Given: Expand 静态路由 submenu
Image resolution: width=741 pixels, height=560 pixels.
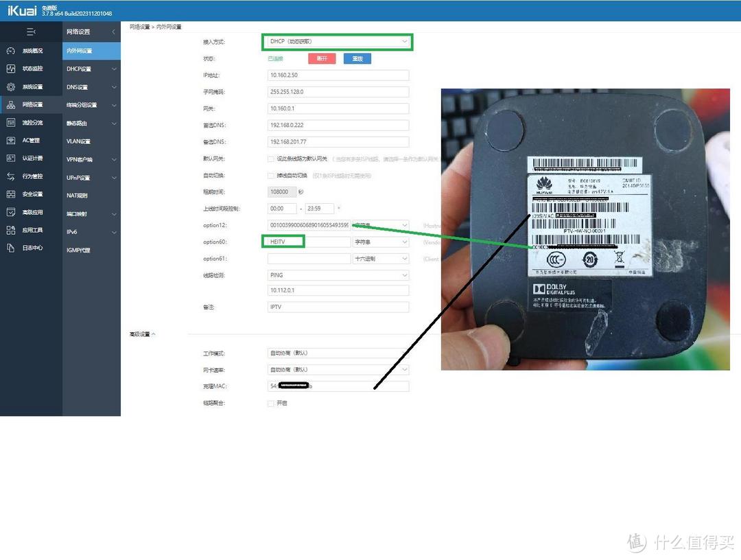Looking at the screenshot, I should 114,124.
